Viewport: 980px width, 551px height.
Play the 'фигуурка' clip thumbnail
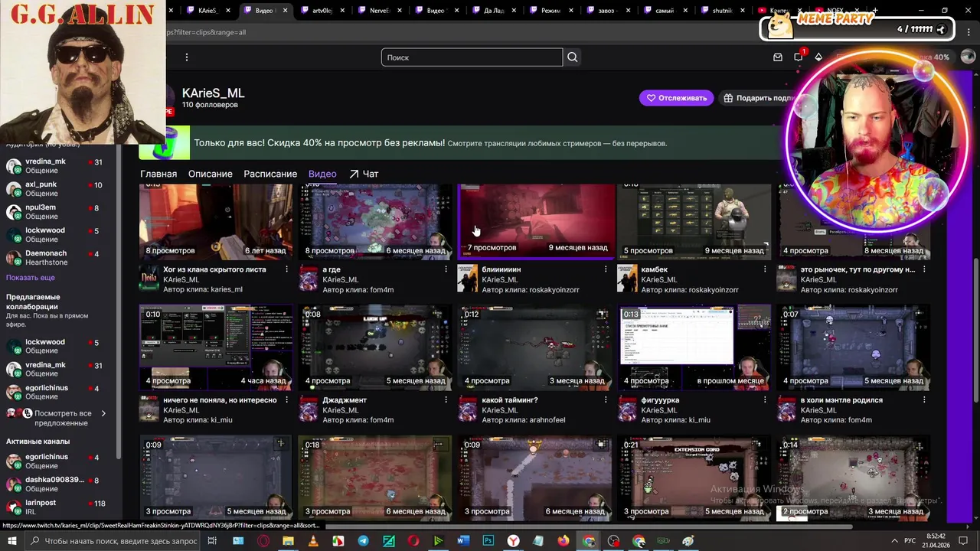click(x=694, y=347)
